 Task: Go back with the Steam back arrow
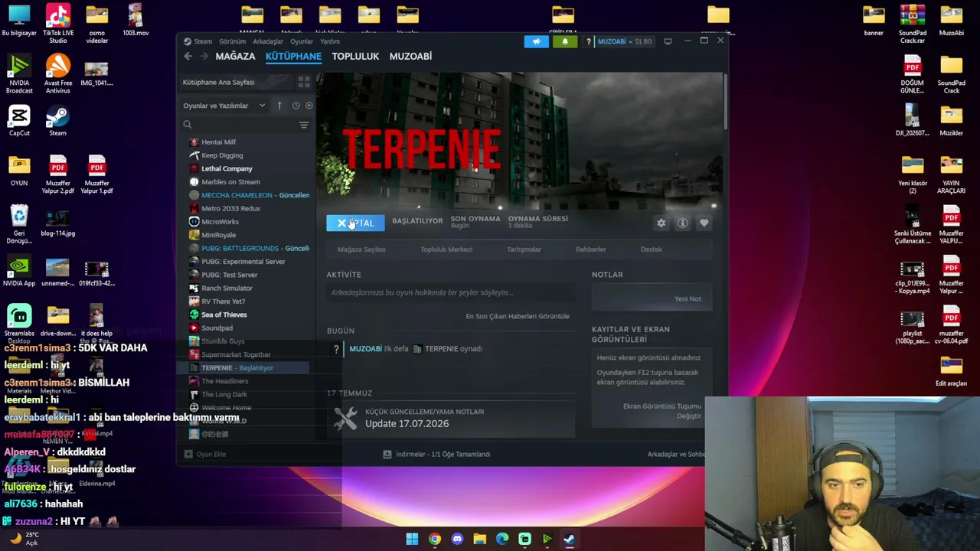tap(188, 57)
